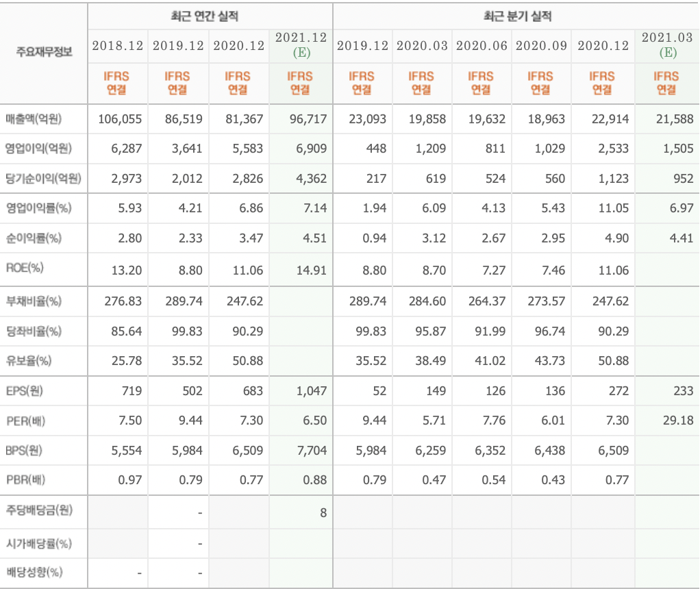The height and width of the screenshot is (589, 700).
Task: Click the 233 estimated quarterly EPS
Action: pos(684,391)
